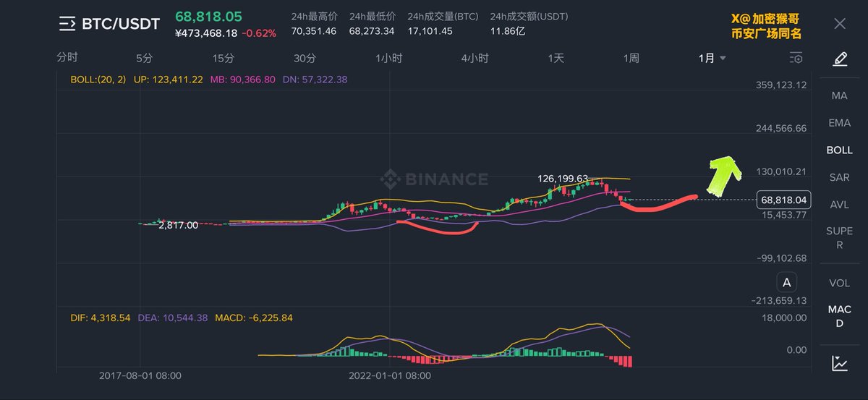Click the 24h成交量(BTC) label
Viewport: 868px width, 400px height.
443,17
